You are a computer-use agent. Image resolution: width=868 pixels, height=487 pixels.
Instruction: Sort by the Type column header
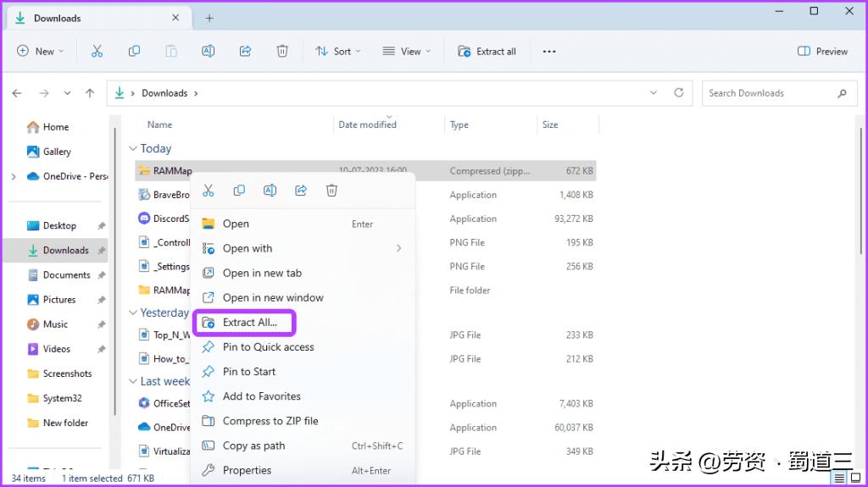(x=459, y=125)
